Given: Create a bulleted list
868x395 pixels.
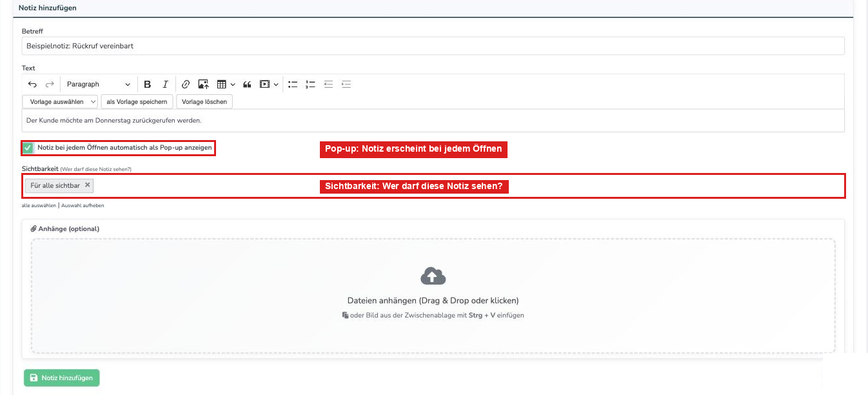Looking at the screenshot, I should point(293,85).
